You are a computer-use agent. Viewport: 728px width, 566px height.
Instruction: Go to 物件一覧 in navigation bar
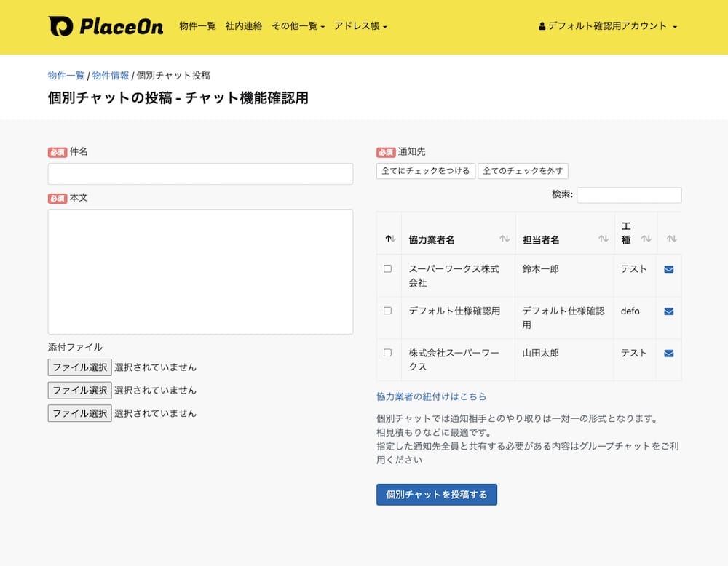[x=198, y=26]
